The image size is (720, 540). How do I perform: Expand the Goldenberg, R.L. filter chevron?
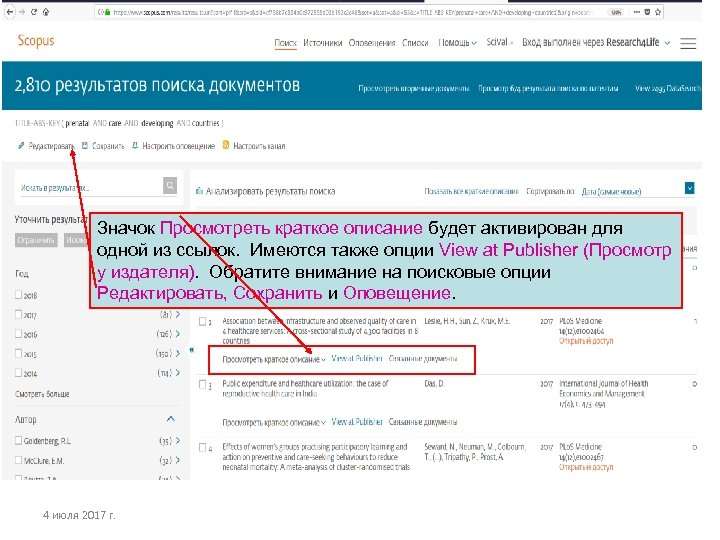(178, 440)
